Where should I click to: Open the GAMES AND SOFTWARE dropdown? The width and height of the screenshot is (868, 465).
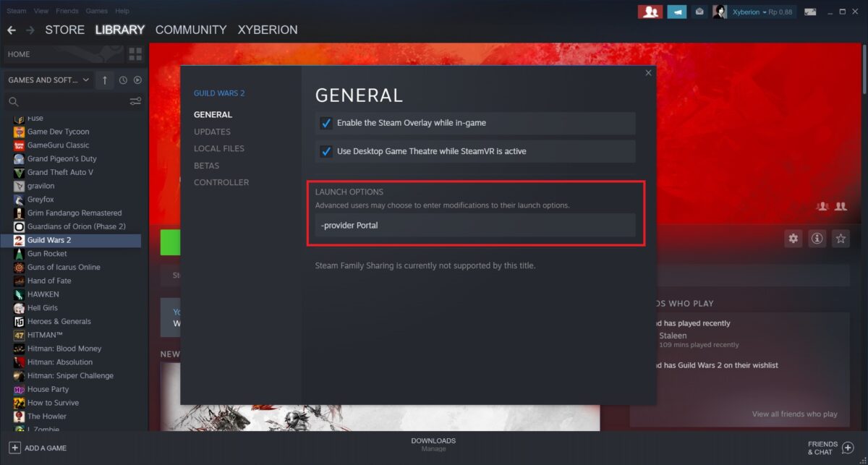tap(43, 80)
